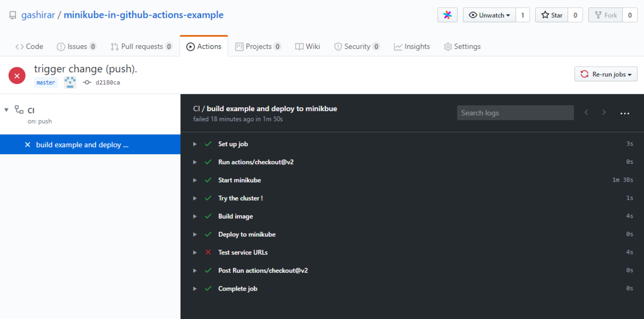Open the Code tab
Screen dimensions: 644x319
30,46
